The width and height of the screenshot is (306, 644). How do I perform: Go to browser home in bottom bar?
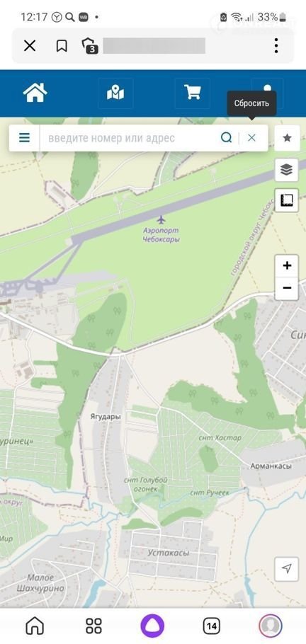(35, 626)
